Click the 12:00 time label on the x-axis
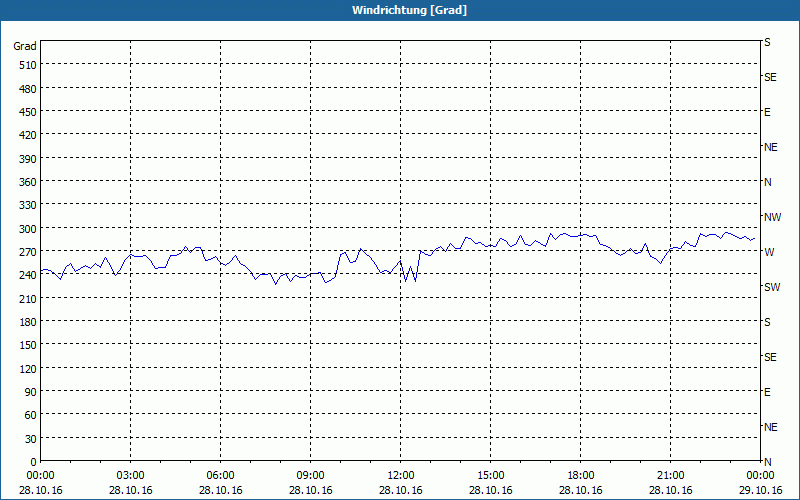 401,476
